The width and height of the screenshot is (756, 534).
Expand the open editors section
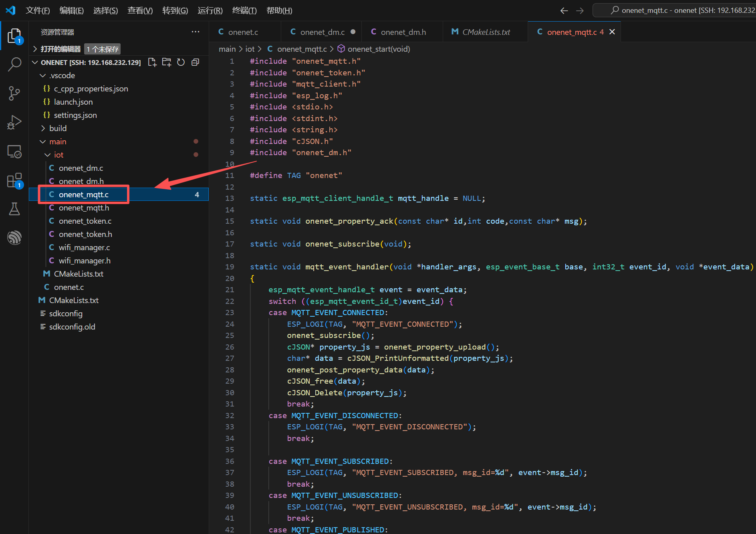click(35, 49)
